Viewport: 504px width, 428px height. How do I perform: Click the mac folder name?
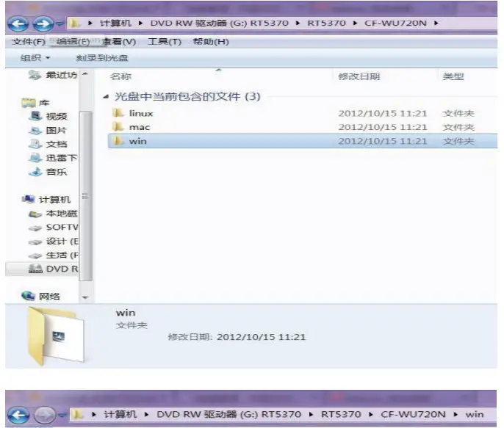[140, 127]
